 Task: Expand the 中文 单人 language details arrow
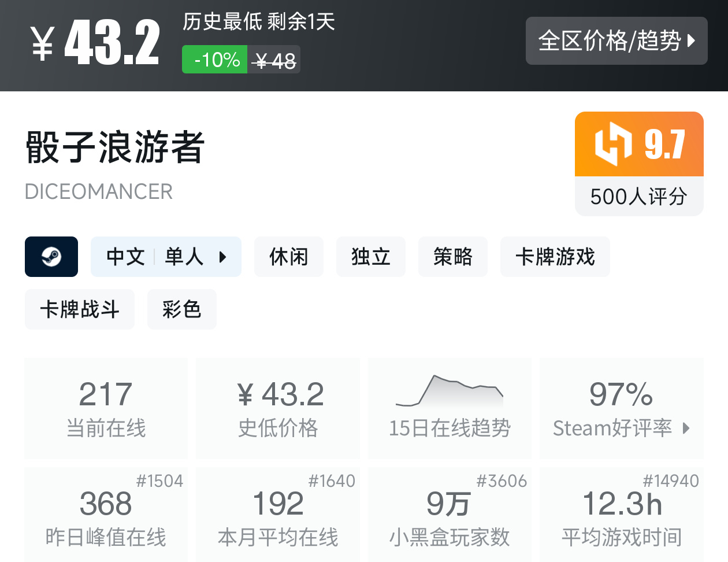point(223,257)
